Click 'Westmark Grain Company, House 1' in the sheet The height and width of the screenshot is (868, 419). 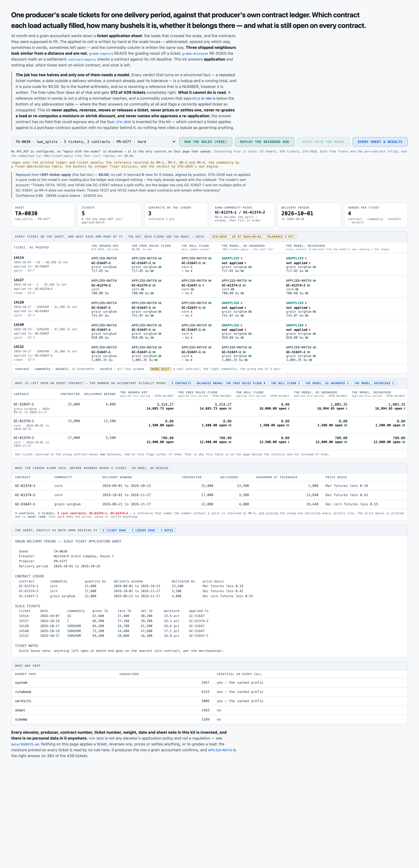84,556
